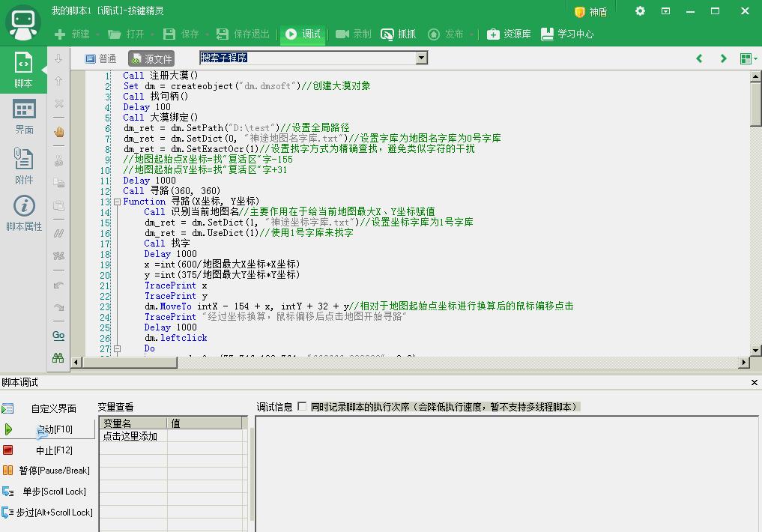Click the 中止[F12] stop button
The width and height of the screenshot is (762, 532).
click(x=48, y=450)
